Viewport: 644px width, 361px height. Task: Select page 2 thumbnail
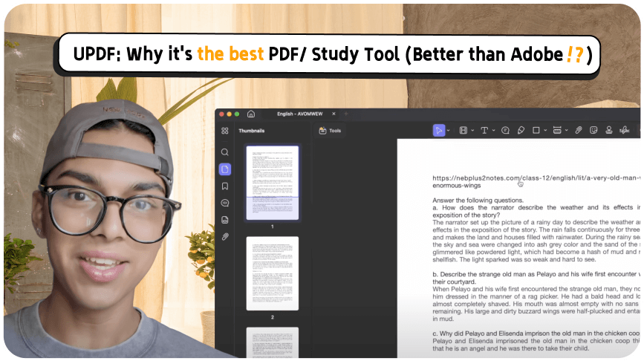273,273
